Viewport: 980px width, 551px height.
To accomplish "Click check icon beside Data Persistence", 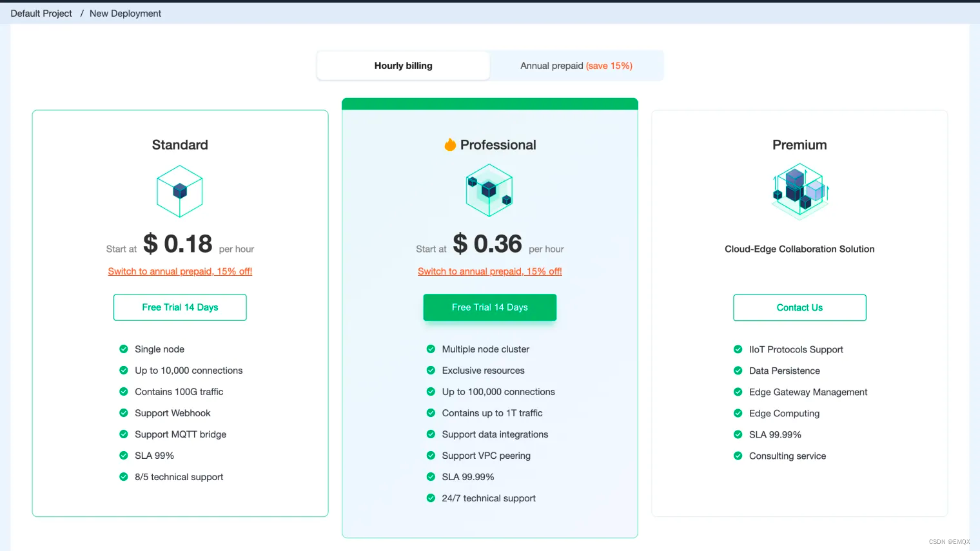I will tap(738, 371).
